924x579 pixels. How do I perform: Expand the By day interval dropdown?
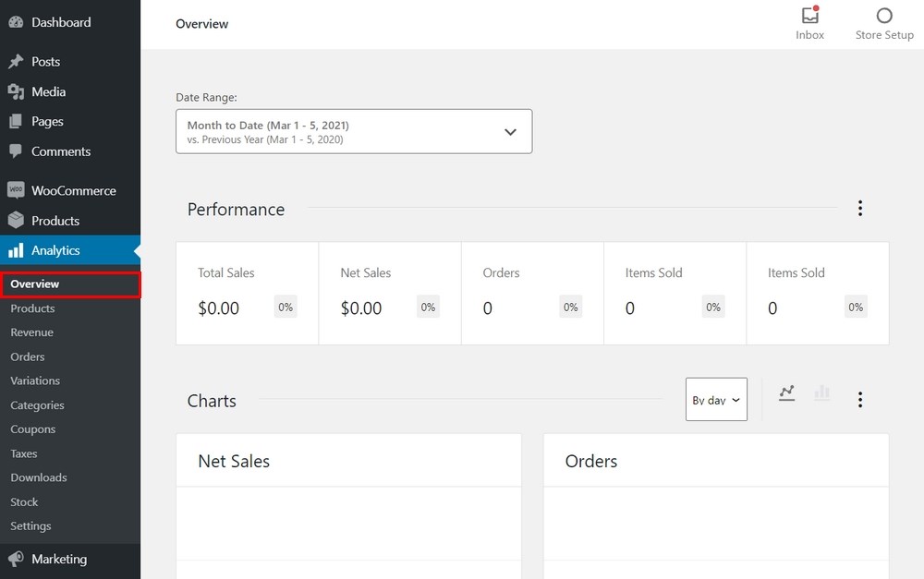[x=717, y=399]
